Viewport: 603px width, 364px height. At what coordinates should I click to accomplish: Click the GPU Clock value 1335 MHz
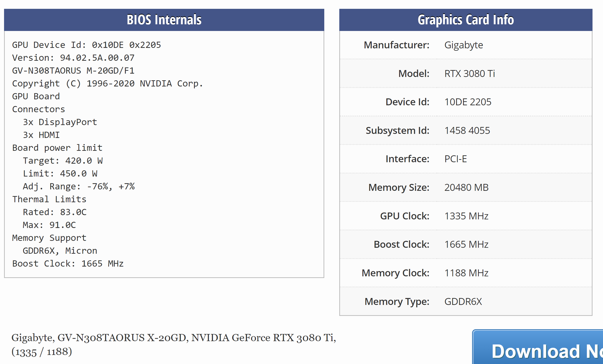tap(466, 216)
